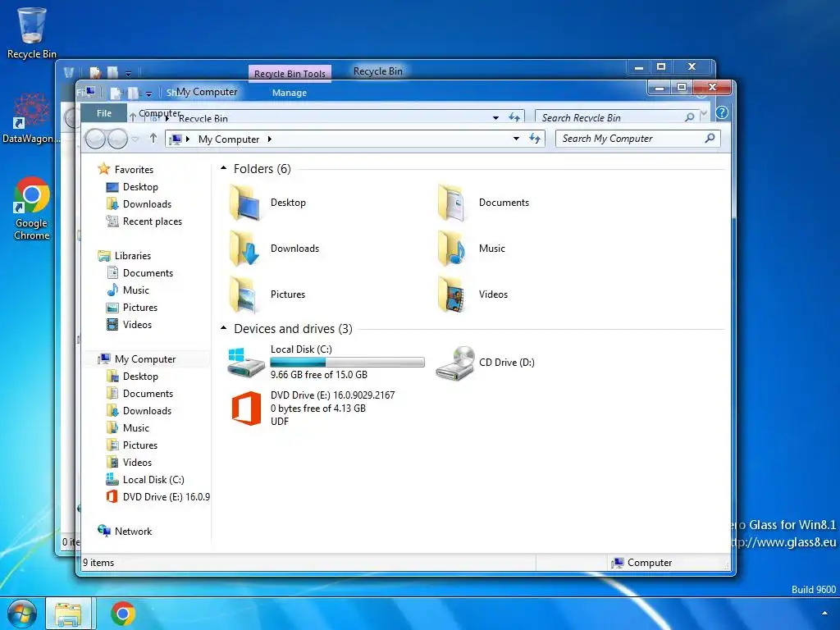The width and height of the screenshot is (840, 630).
Task: Click the Help question mark icon
Action: 722,112
